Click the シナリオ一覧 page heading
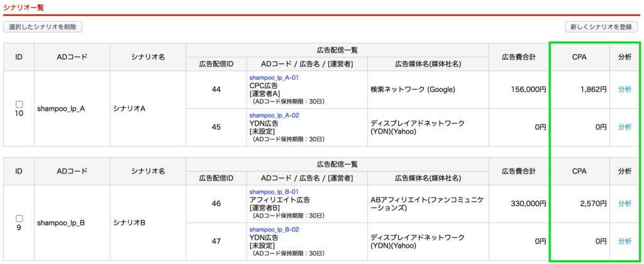Viewport: 644px width, 264px height. click(x=24, y=7)
